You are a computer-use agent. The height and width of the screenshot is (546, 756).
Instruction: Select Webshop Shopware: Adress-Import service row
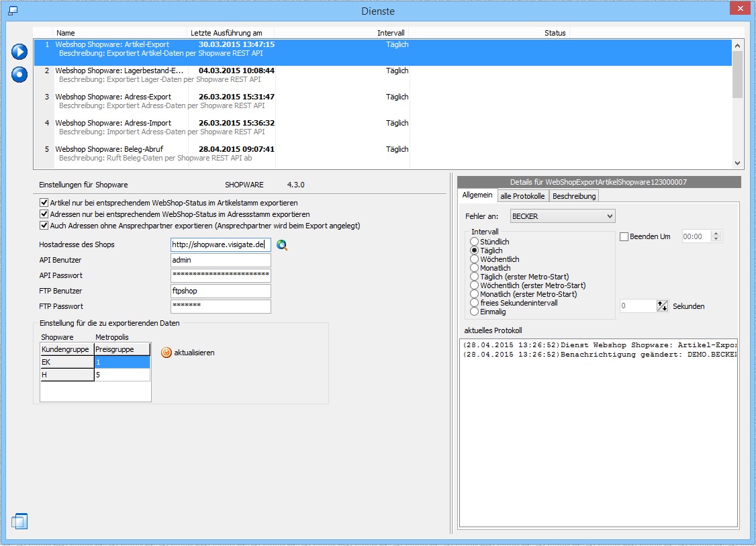click(113, 123)
